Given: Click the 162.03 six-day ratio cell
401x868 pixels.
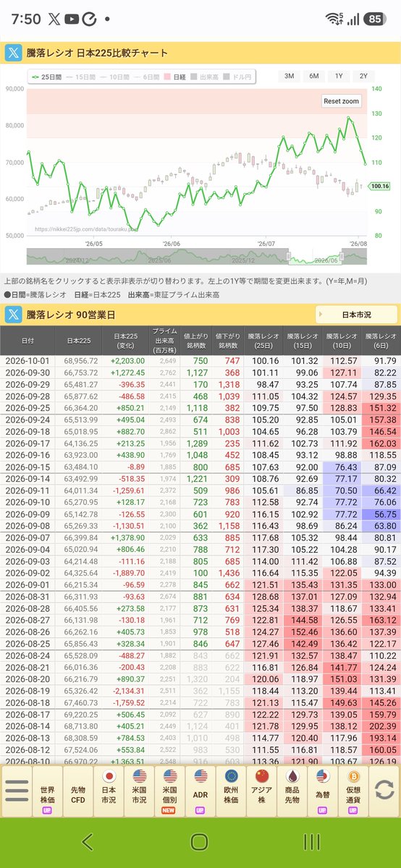Looking at the screenshot, I should click(x=380, y=443).
